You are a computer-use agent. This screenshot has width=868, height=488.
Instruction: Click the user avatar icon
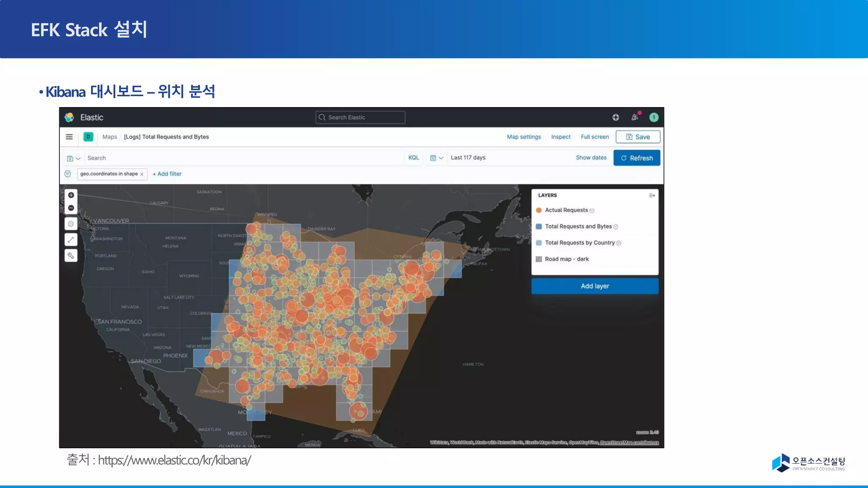[654, 117]
